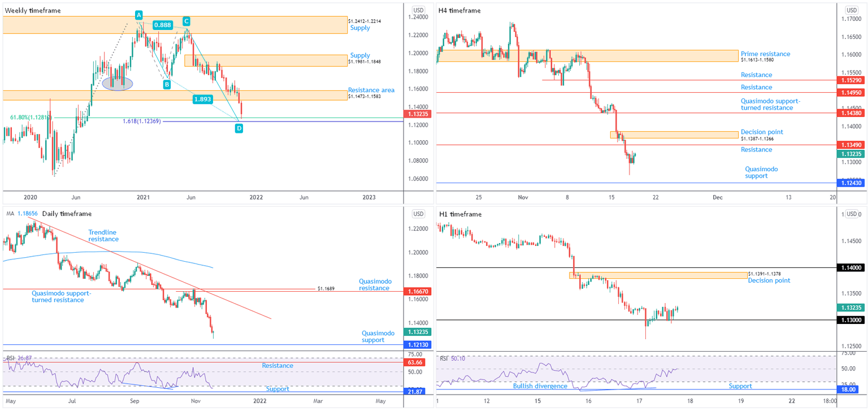Select the grey ellipse drawing on Weekly chart
The width and height of the screenshot is (868, 411).
(118, 84)
